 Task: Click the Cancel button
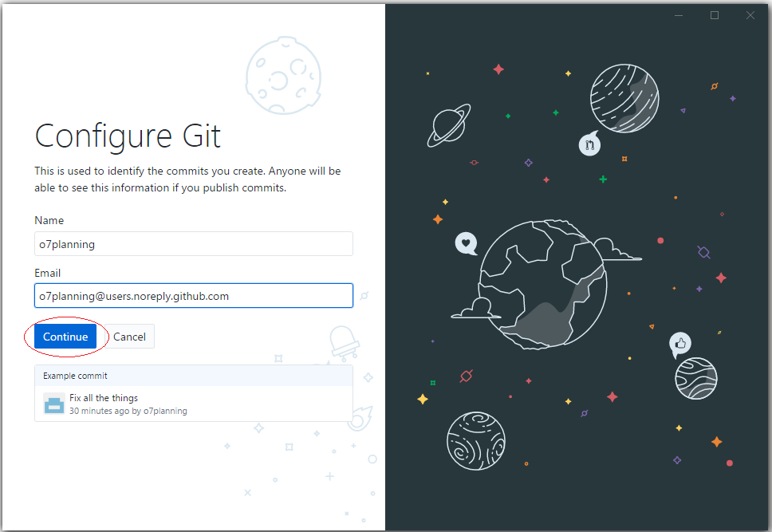[129, 337]
